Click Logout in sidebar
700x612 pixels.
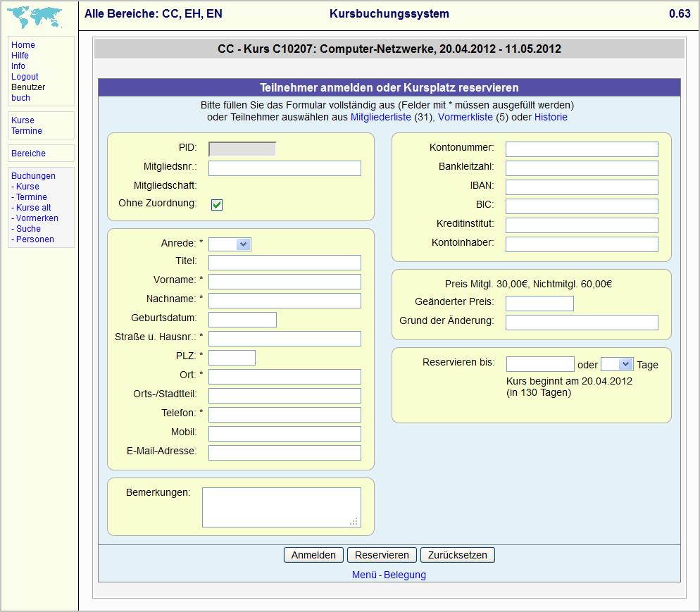(25, 76)
